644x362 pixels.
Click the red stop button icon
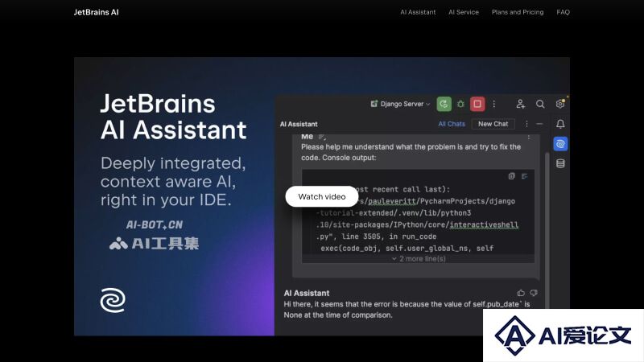point(477,104)
